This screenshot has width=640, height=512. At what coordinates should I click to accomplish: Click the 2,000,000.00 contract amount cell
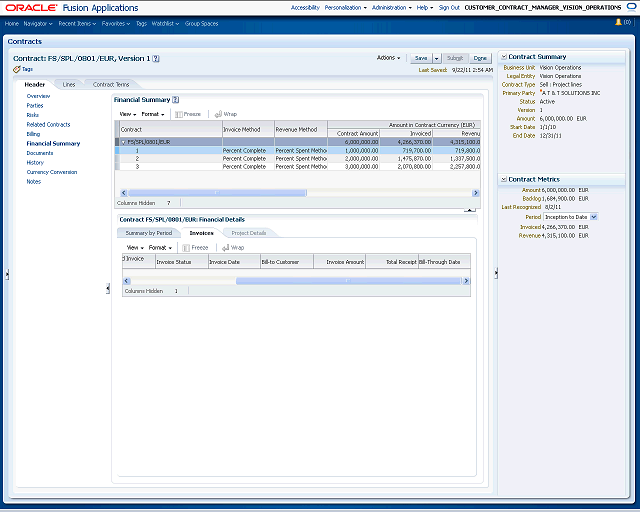click(x=353, y=158)
